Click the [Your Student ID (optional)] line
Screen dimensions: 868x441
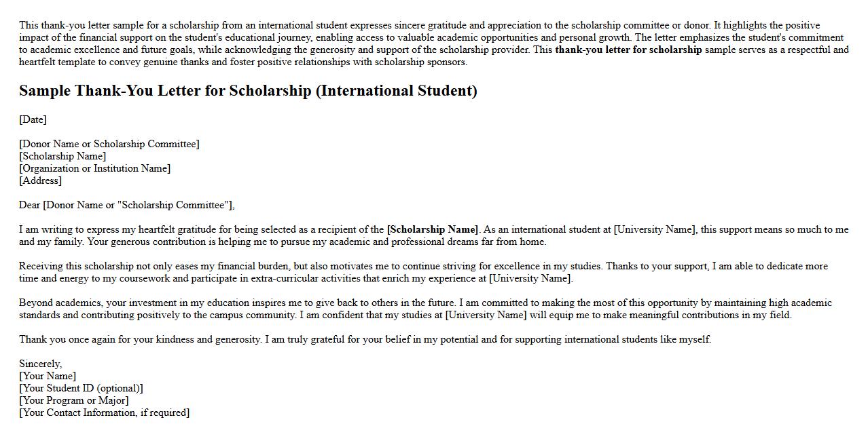pyautogui.click(x=81, y=388)
